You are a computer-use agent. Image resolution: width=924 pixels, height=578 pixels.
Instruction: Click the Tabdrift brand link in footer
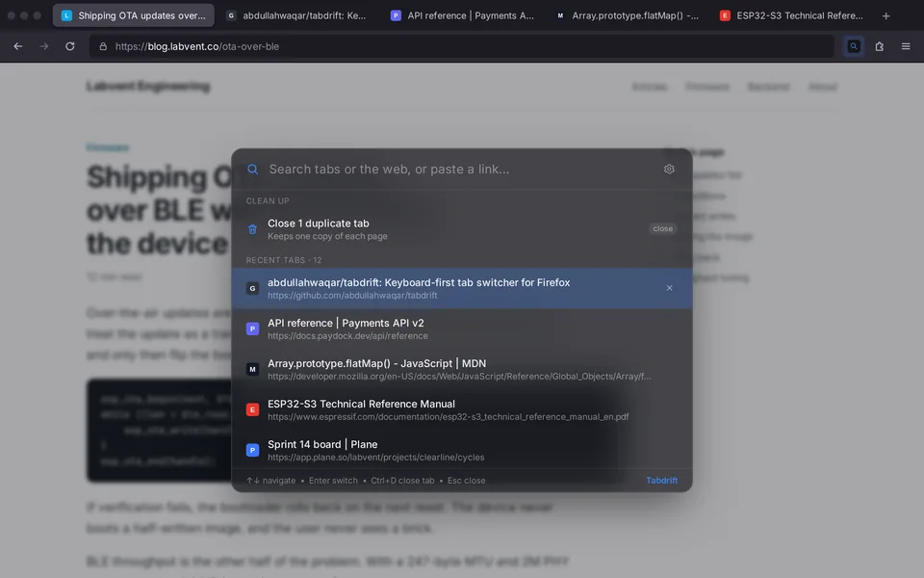(x=662, y=481)
